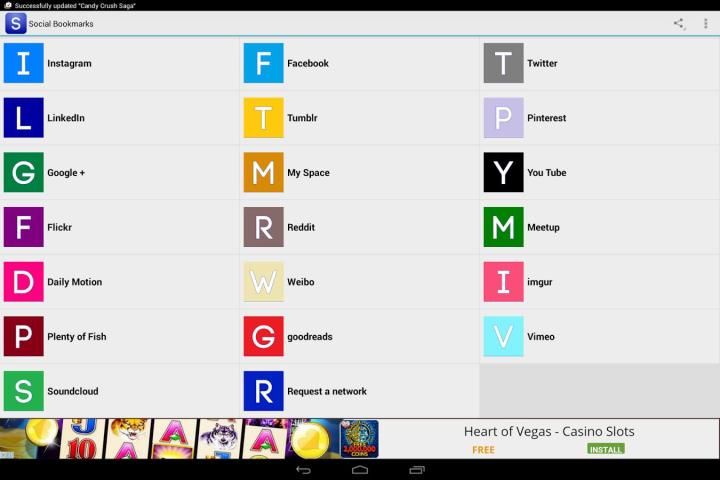
Task: Open the Pinterest bookmark label
Action: pos(546,118)
